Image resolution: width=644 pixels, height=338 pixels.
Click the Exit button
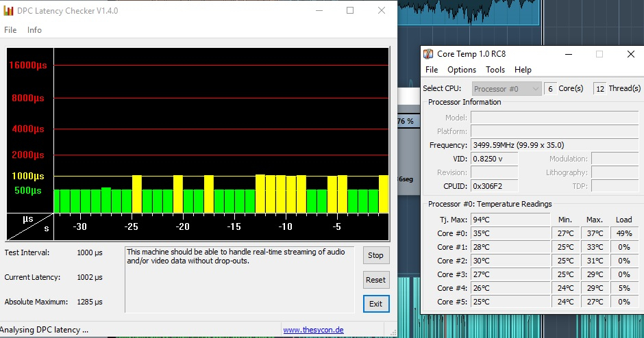pos(375,304)
